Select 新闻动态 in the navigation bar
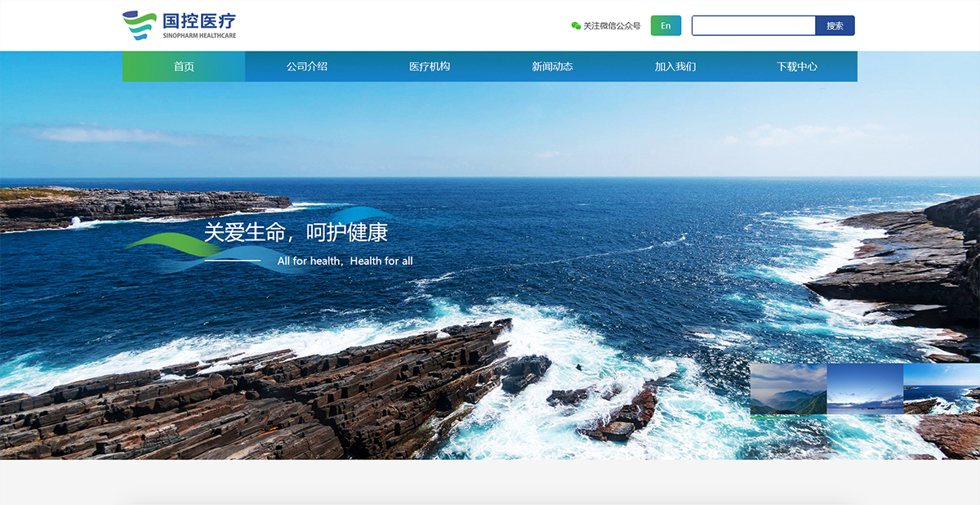 552,66
